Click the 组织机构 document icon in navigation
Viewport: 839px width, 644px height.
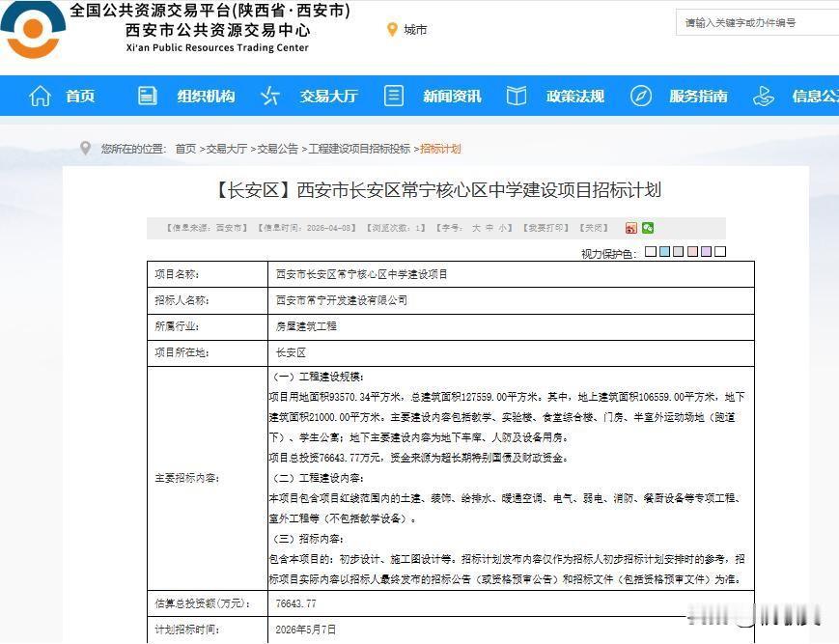pos(147,96)
